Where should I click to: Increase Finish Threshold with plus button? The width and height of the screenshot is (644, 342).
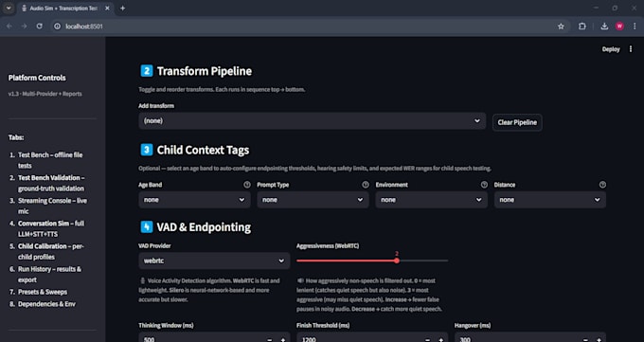click(441, 339)
